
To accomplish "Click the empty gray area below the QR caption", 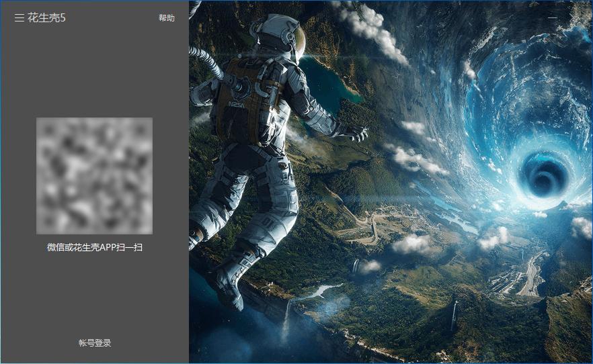I will (94, 295).
